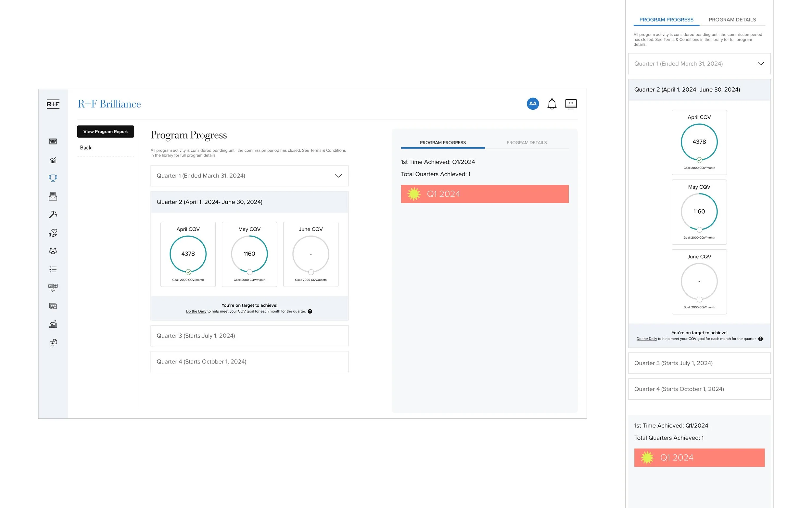Switch to Program Details tab in card

526,143
